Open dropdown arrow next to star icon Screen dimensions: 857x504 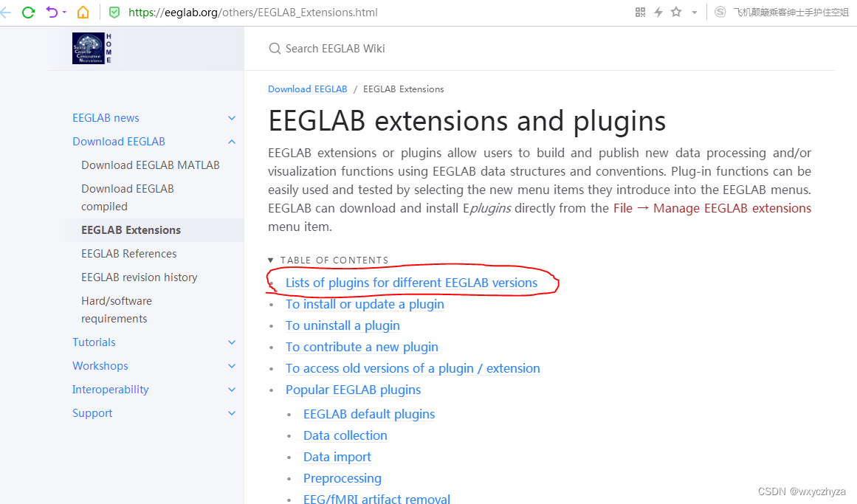(x=694, y=13)
